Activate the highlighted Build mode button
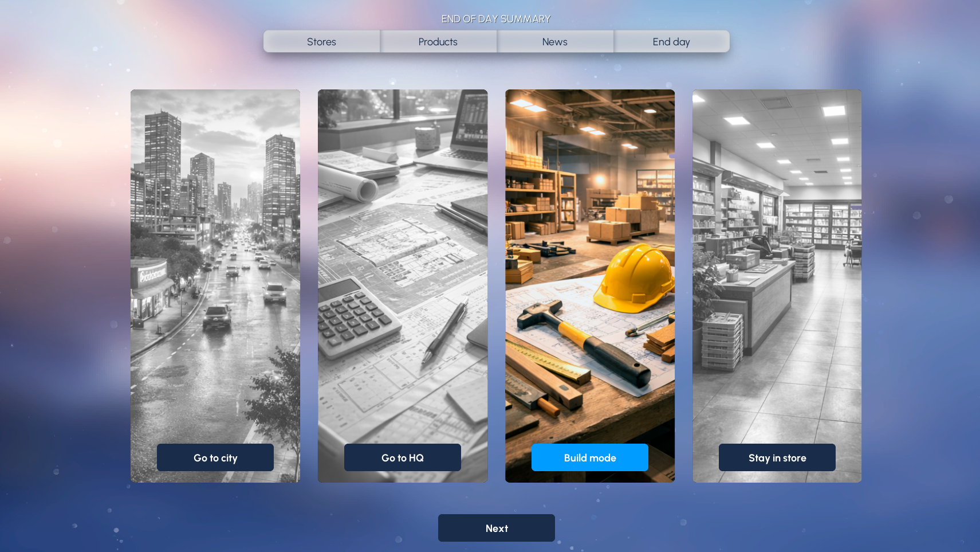Viewport: 980px width, 552px height. click(x=590, y=457)
